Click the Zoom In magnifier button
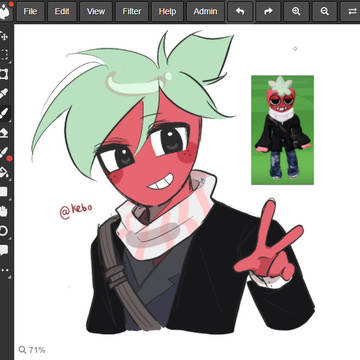Viewport: 360px width, 360px height. tap(296, 11)
